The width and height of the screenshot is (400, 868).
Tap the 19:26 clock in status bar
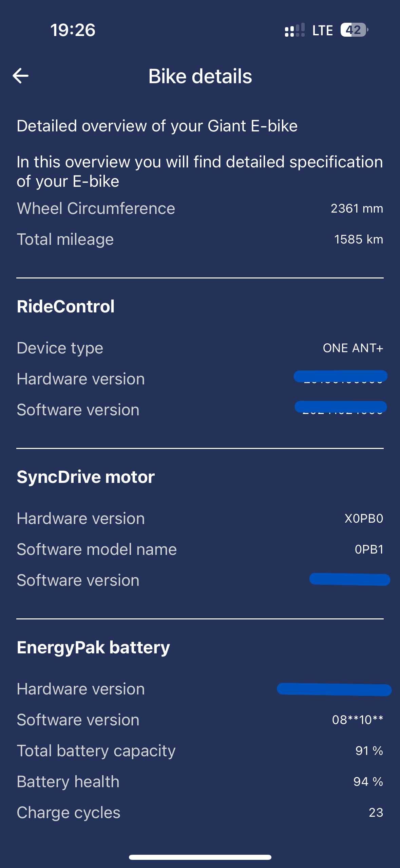point(73,30)
